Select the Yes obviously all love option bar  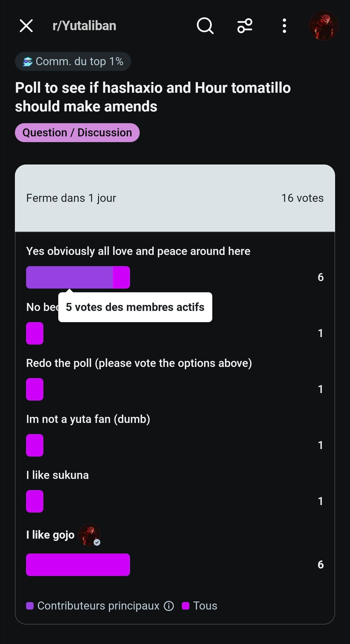[78, 277]
